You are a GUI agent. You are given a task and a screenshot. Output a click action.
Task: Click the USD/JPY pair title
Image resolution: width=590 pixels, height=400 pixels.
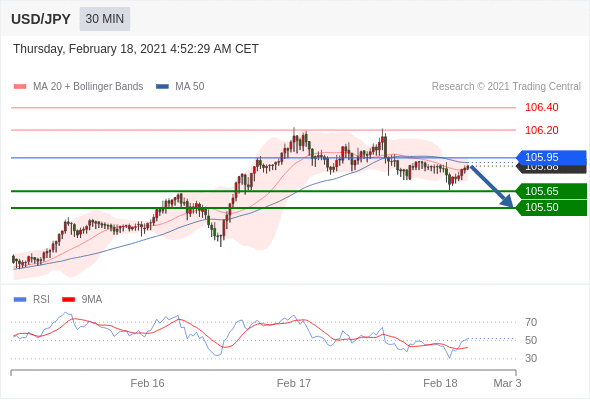pos(41,19)
